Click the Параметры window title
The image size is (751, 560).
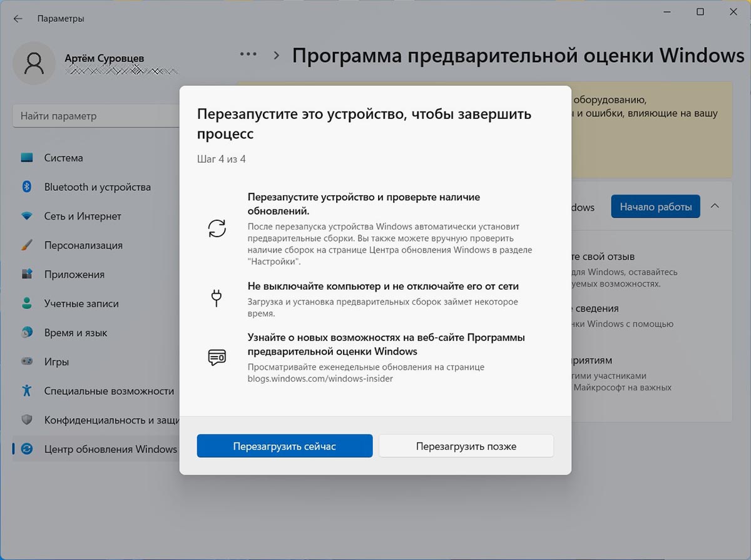[x=61, y=19]
